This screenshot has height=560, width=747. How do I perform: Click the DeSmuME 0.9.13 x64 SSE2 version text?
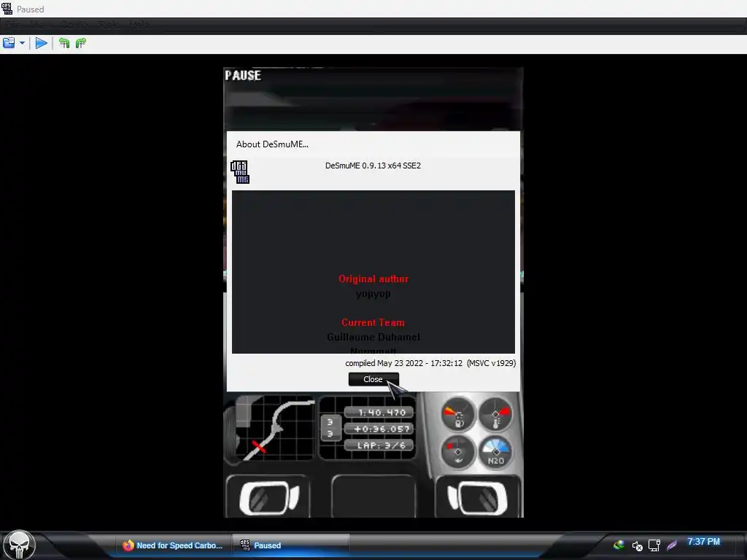click(x=373, y=166)
